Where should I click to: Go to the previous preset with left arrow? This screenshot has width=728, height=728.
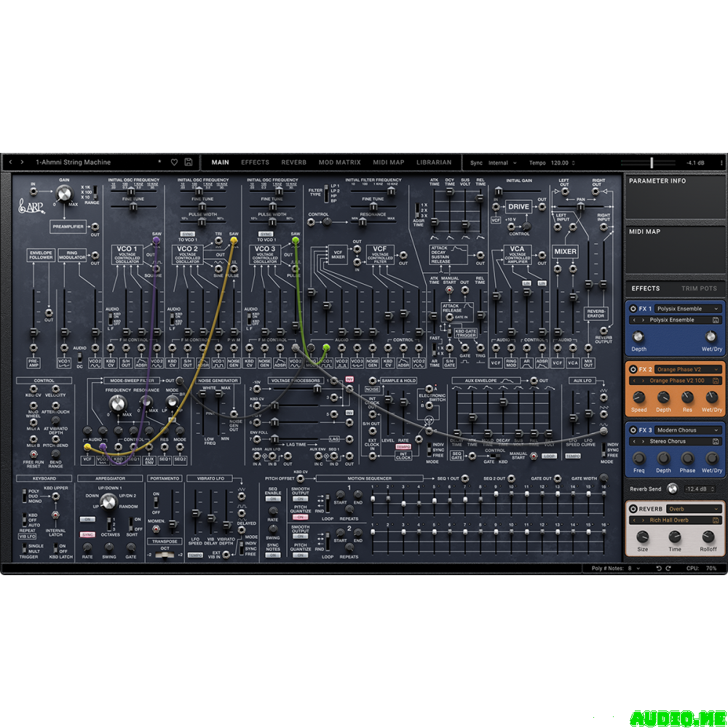(11, 162)
